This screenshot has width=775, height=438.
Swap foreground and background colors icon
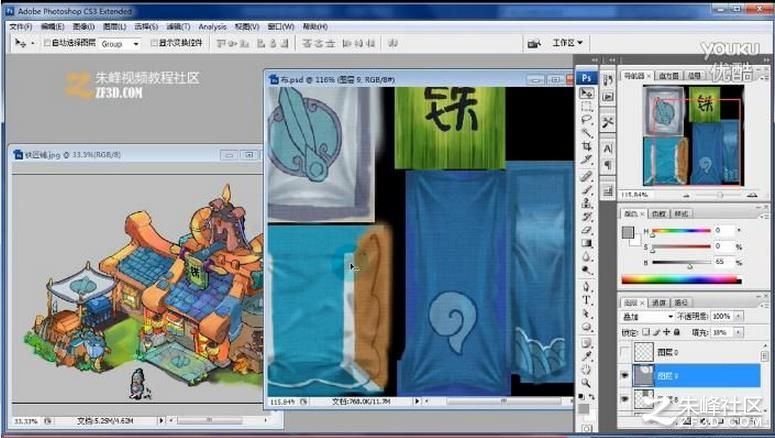[592, 396]
